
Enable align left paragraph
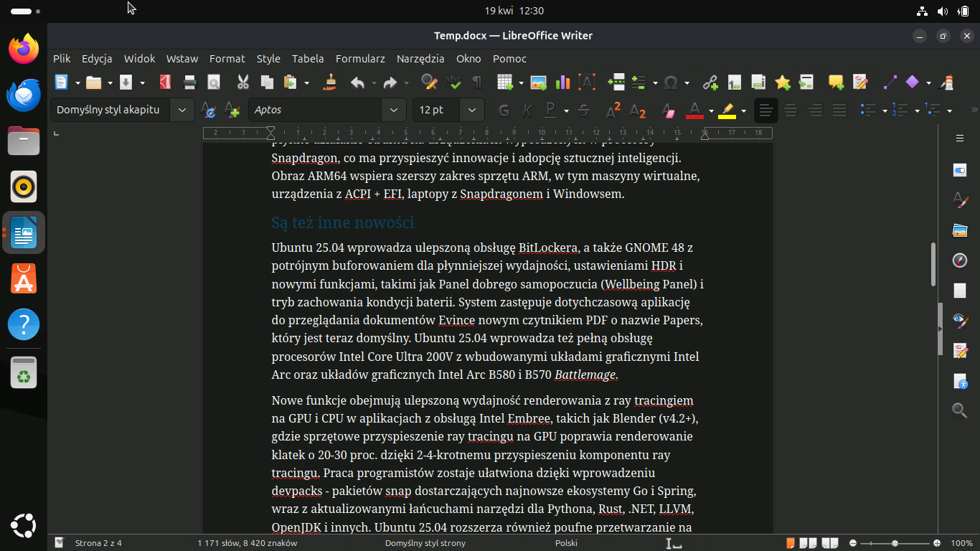click(766, 110)
